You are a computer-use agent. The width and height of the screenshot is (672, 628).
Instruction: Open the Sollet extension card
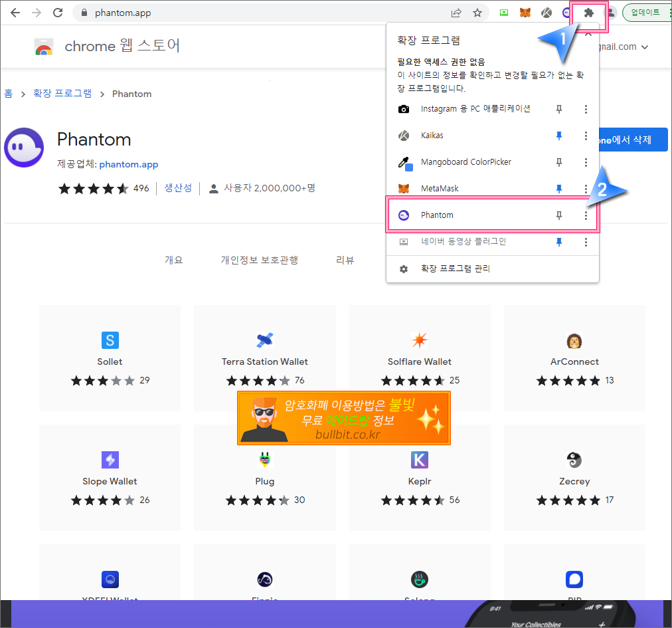110,358
